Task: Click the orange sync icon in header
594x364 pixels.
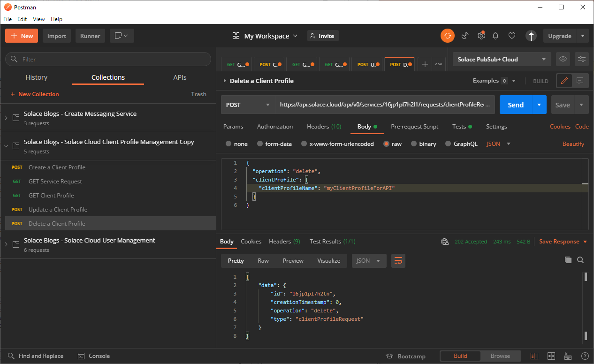Action: click(x=447, y=36)
